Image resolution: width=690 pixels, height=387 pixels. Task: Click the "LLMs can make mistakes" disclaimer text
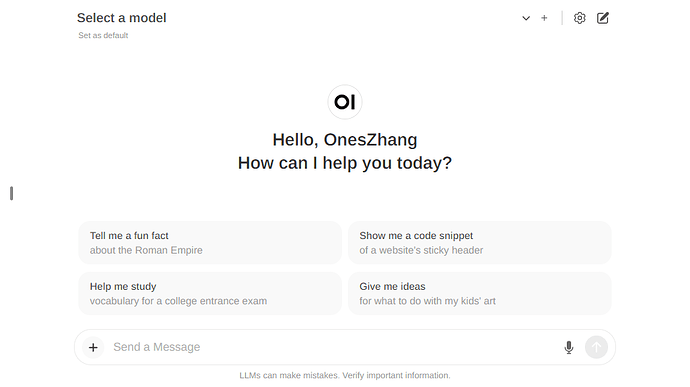coord(345,376)
